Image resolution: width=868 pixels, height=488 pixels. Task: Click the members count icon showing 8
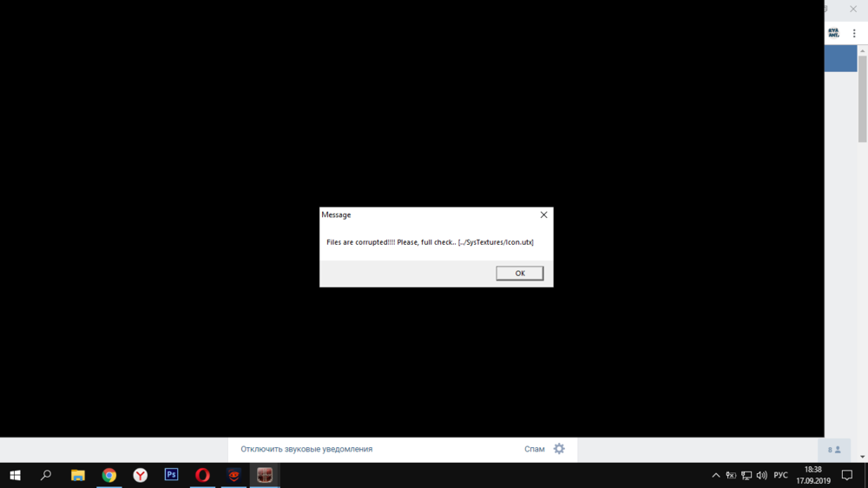click(x=834, y=450)
